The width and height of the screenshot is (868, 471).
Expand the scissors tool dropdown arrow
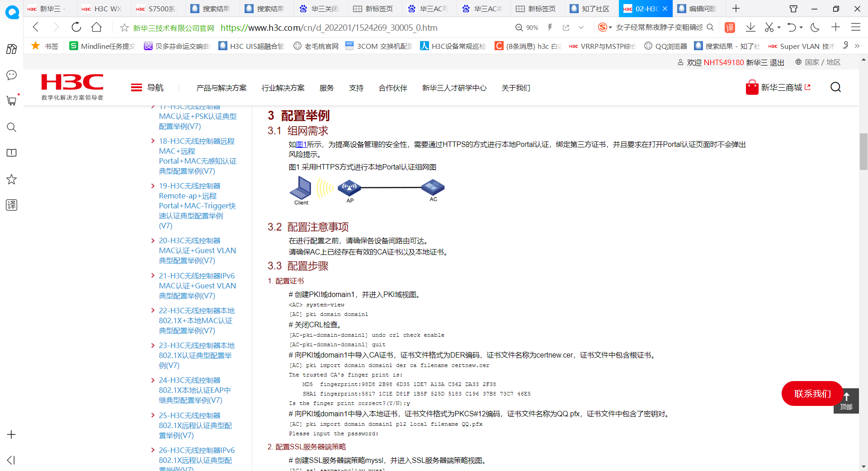[x=779, y=28]
